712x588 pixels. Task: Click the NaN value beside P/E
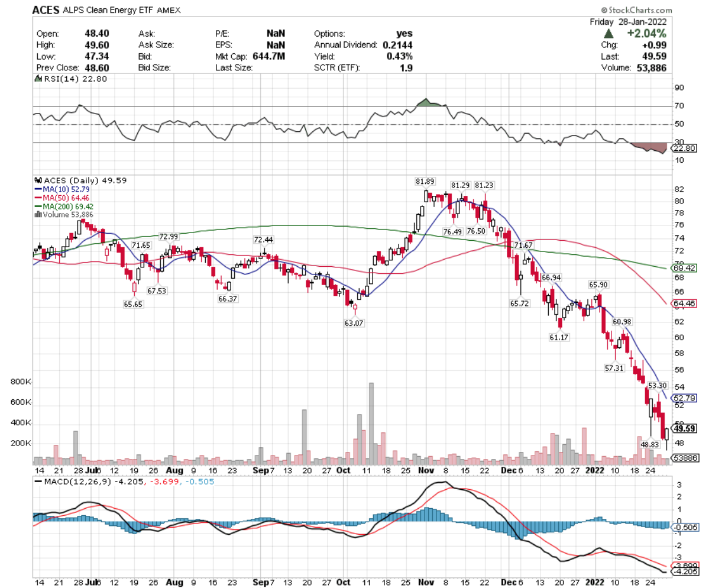(x=276, y=34)
